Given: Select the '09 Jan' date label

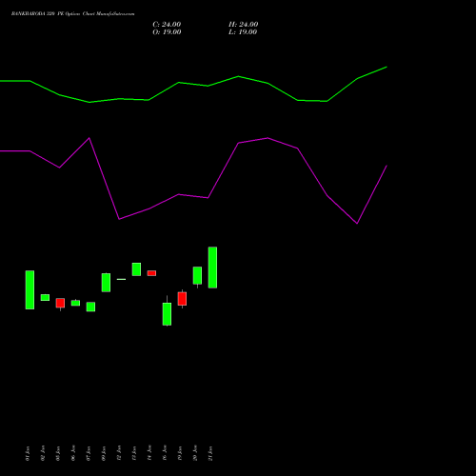Looking at the screenshot, I should (104, 453).
